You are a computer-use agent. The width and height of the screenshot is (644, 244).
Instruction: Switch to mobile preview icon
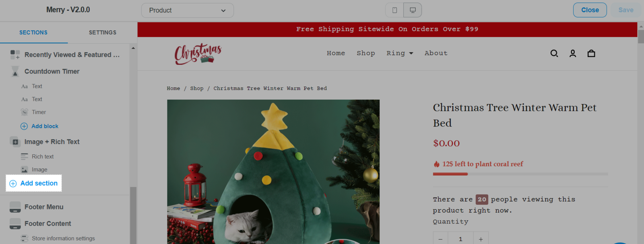coord(394,10)
